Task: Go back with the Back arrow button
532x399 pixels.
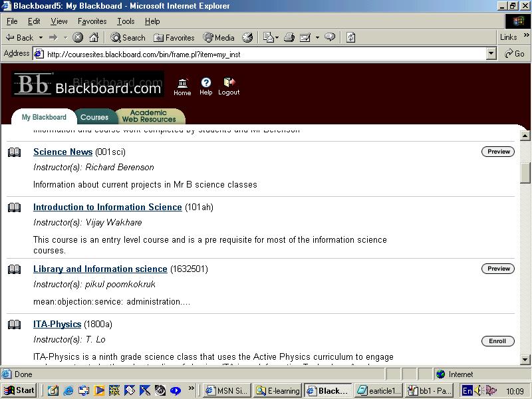Action: 20,37
